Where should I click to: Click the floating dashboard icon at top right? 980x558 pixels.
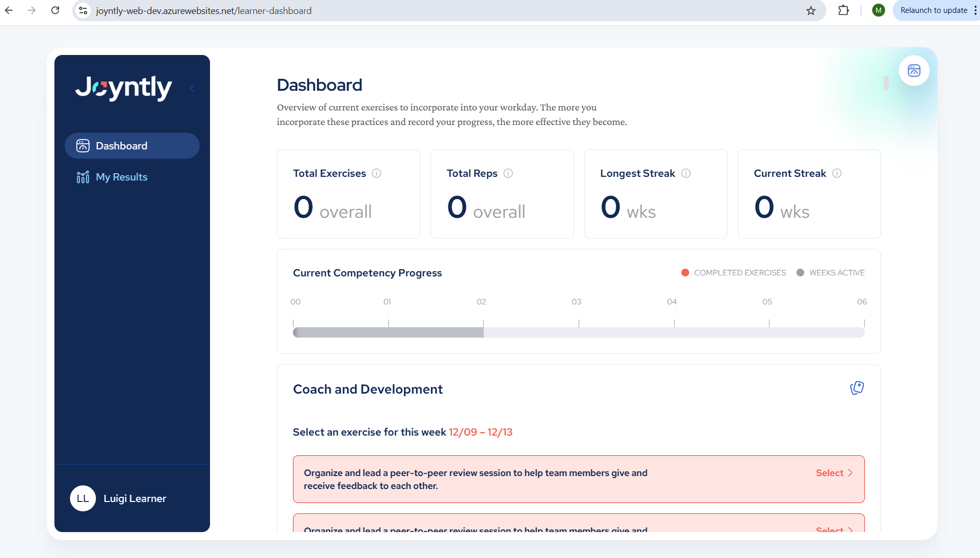pos(914,71)
